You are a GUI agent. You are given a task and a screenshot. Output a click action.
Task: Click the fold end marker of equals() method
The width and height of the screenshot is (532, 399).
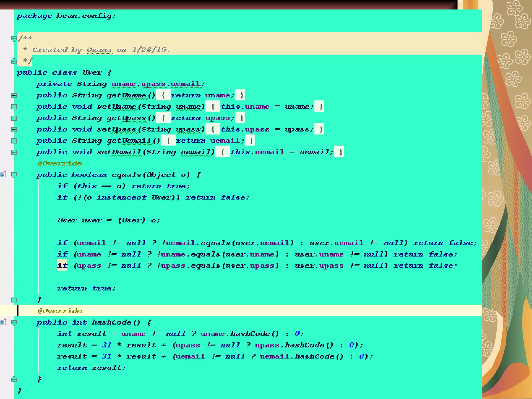pyautogui.click(x=14, y=300)
